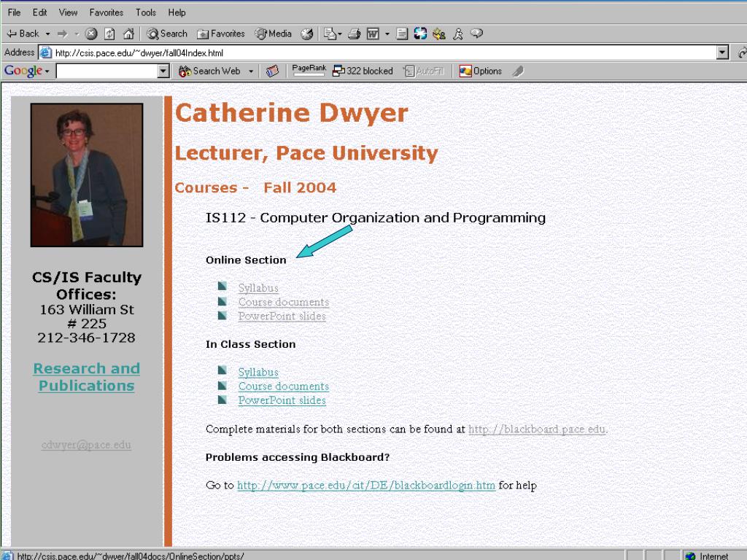Open the View menu
The height and width of the screenshot is (560, 747).
click(68, 12)
